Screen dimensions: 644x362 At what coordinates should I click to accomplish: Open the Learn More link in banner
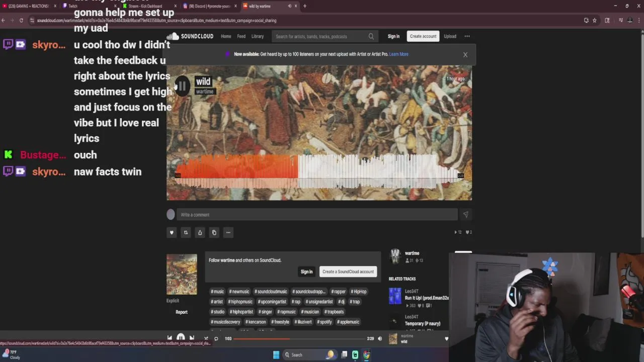click(398, 54)
